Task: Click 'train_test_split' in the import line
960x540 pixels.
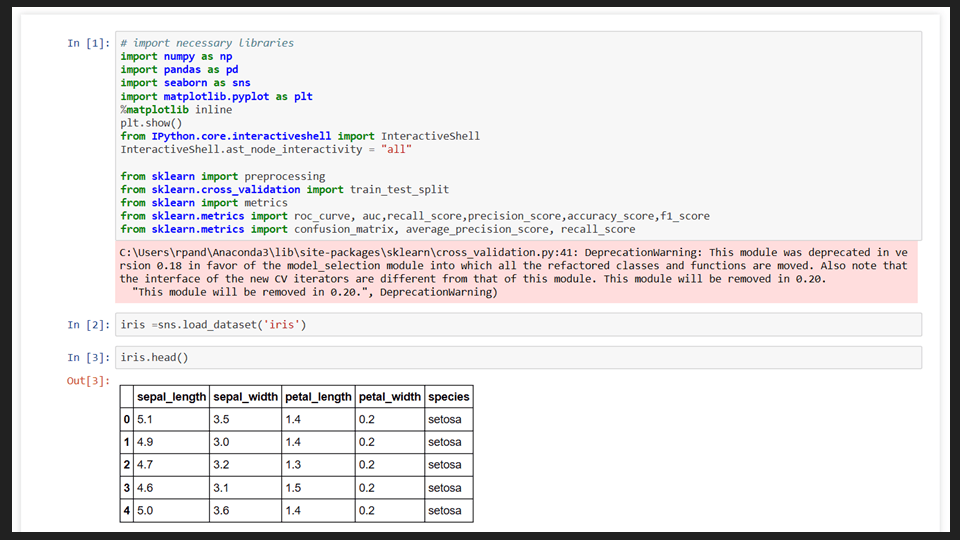Action: pos(399,189)
